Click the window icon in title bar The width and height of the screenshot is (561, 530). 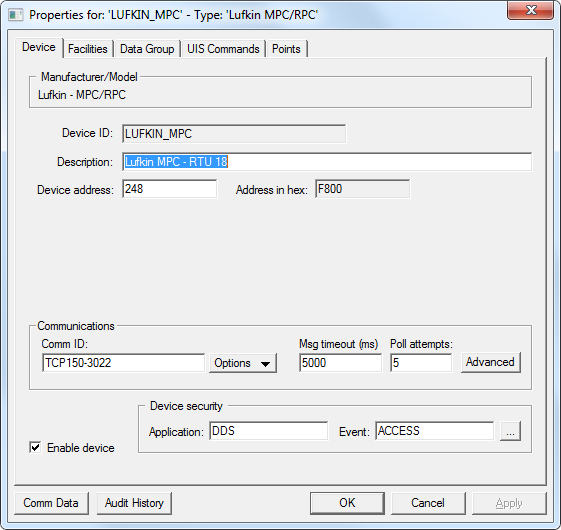point(15,15)
